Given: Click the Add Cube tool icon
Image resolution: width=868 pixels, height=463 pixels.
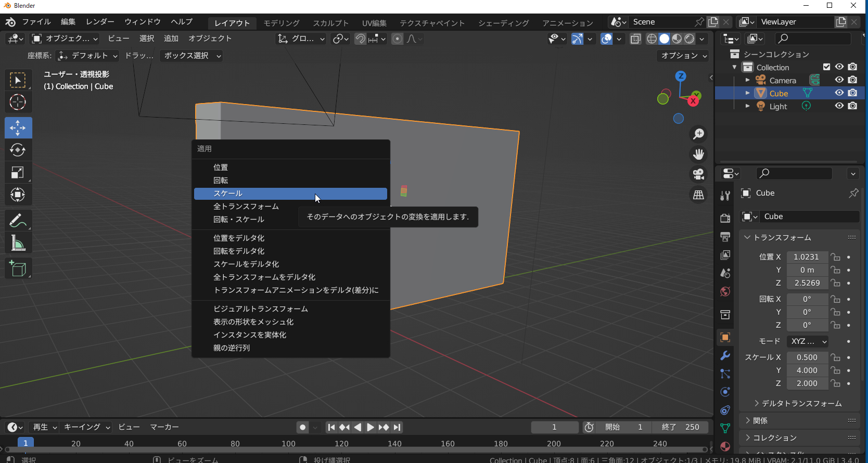Looking at the screenshot, I should pyautogui.click(x=18, y=268).
